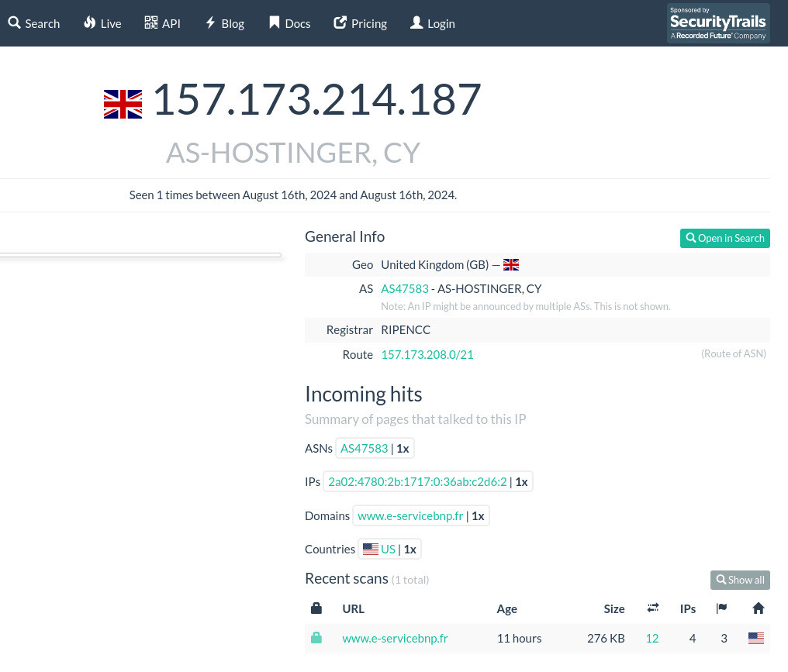Click the US country link
This screenshot has width=788, height=672.
(388, 550)
